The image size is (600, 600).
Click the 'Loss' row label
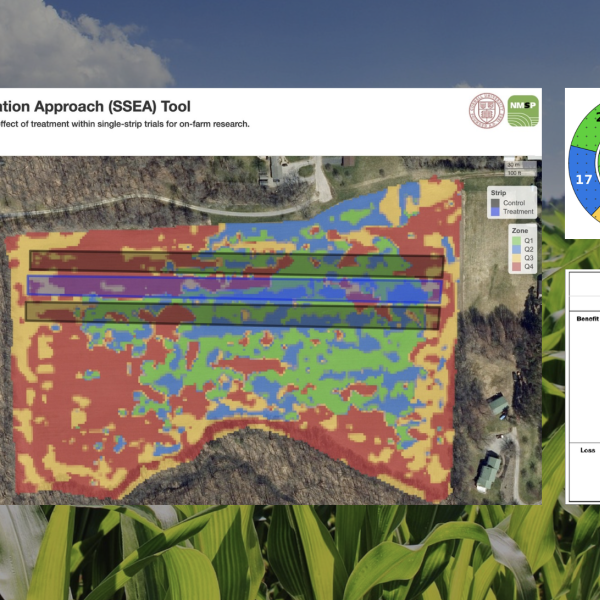pyautogui.click(x=587, y=450)
